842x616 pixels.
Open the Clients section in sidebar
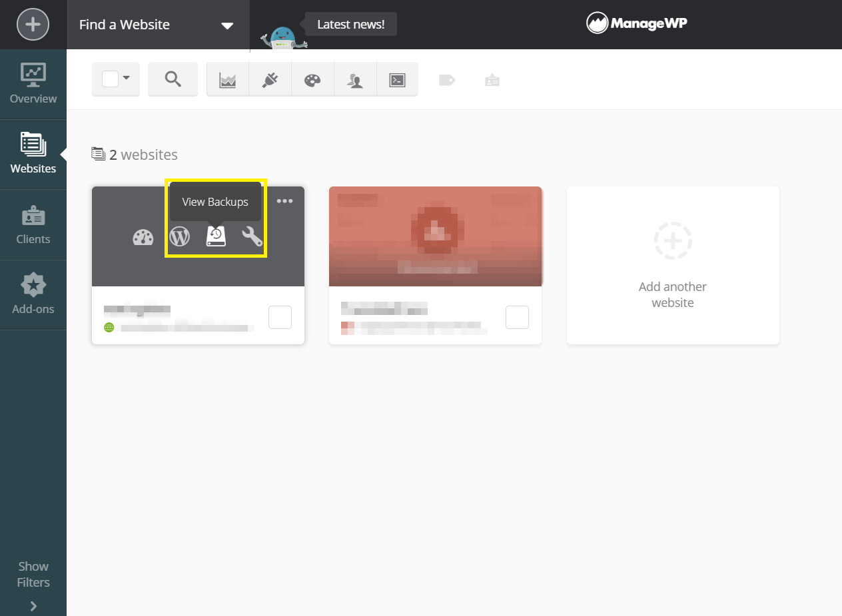point(33,225)
